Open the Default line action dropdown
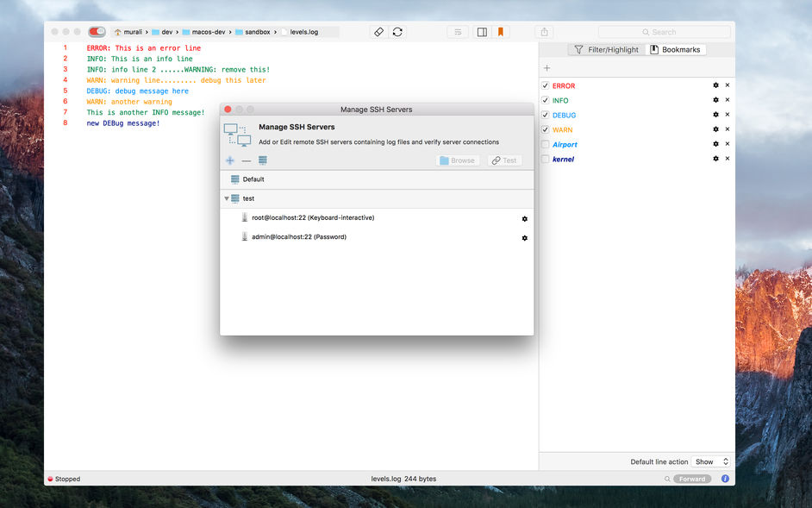 pos(710,461)
